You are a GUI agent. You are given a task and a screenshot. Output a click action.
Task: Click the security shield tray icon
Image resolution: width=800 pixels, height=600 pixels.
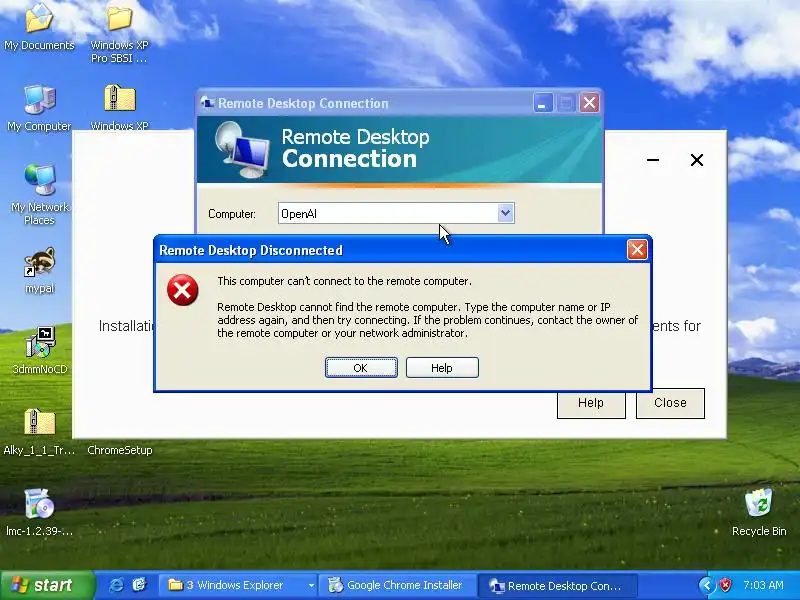725,585
